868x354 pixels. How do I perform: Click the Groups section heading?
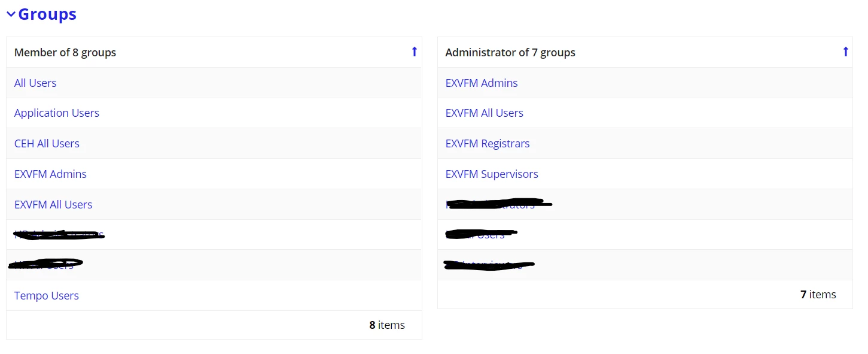(x=47, y=14)
